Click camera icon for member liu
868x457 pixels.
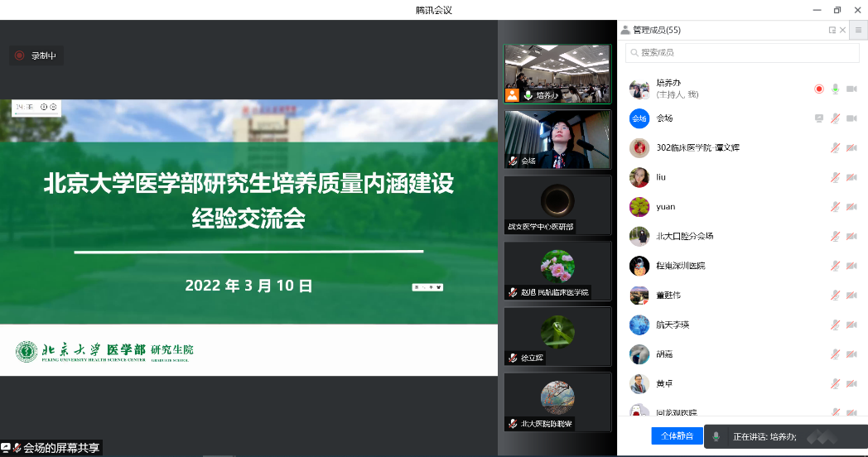coord(851,177)
